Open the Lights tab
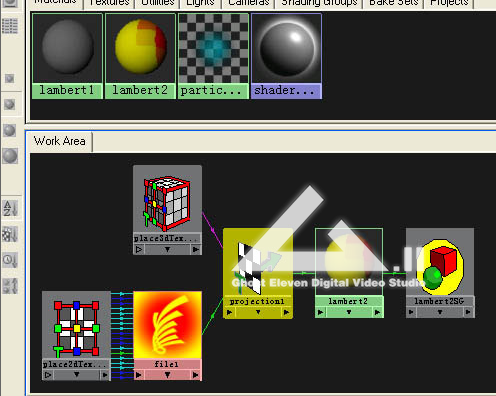The image size is (496, 396). tap(200, 3)
